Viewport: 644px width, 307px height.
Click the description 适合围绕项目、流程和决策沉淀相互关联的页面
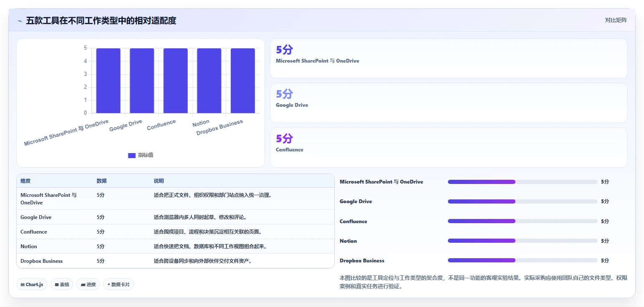click(x=207, y=232)
